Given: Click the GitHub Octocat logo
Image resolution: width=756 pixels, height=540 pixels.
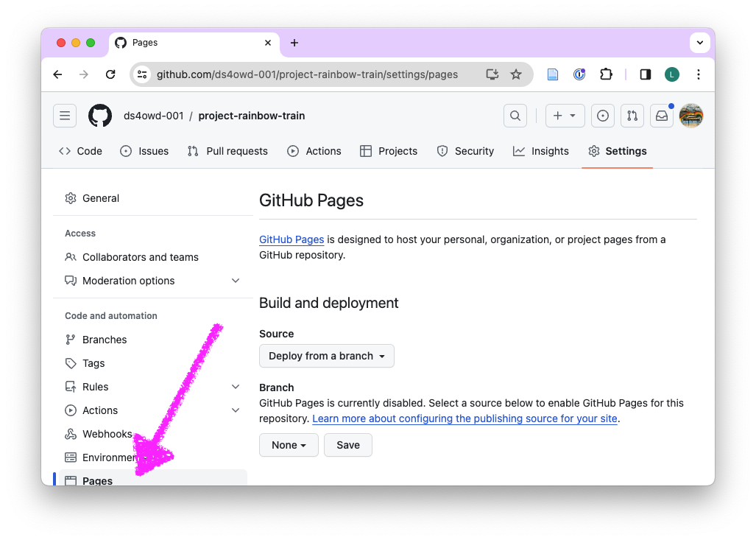Looking at the screenshot, I should [x=100, y=116].
